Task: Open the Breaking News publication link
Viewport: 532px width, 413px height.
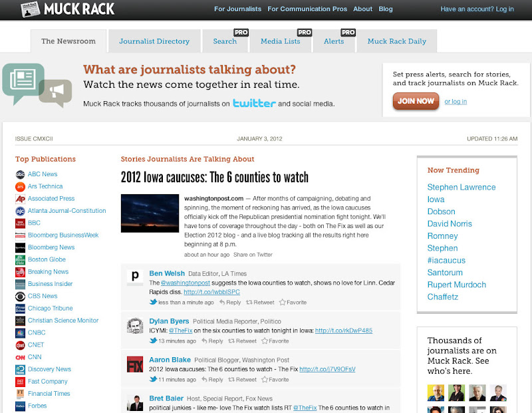Action: (48, 272)
